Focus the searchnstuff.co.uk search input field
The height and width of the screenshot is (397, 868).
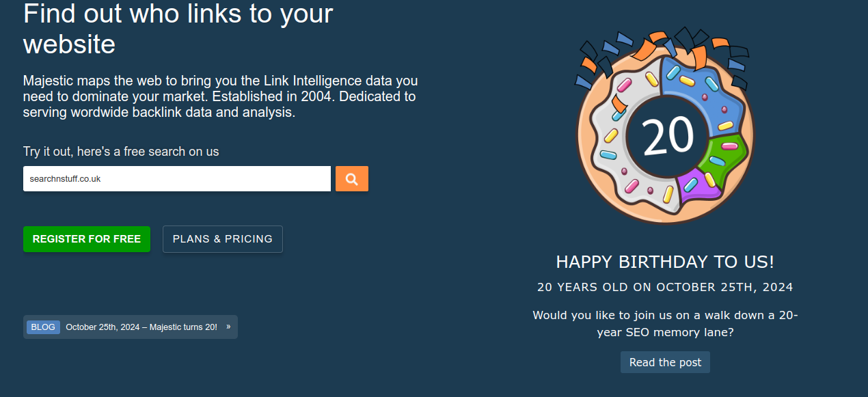[x=176, y=179]
